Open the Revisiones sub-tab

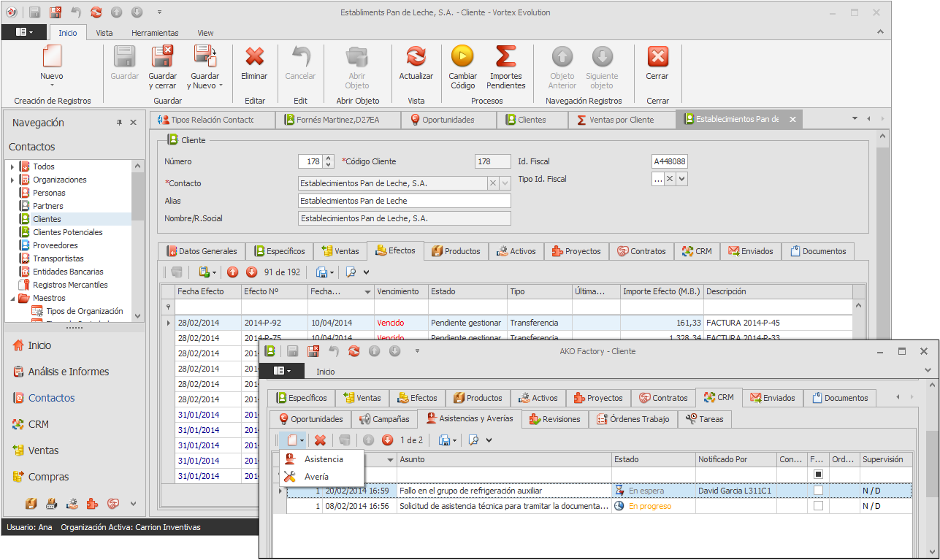tap(554, 419)
